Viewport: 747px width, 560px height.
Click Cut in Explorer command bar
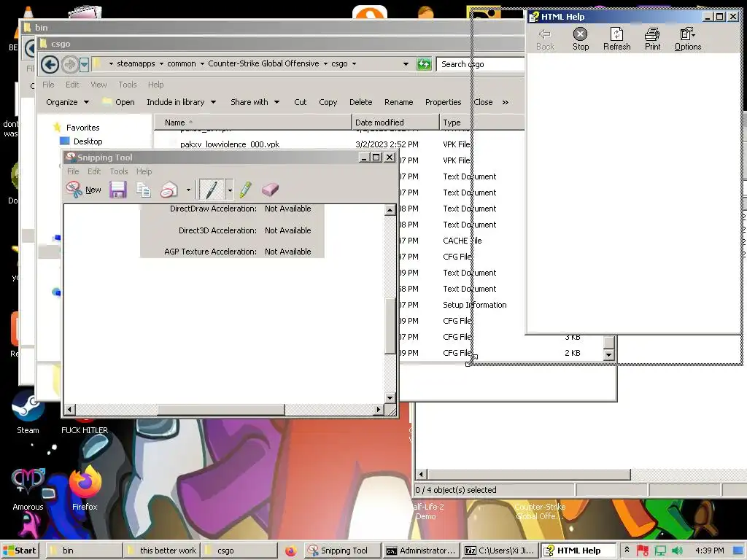tap(300, 102)
